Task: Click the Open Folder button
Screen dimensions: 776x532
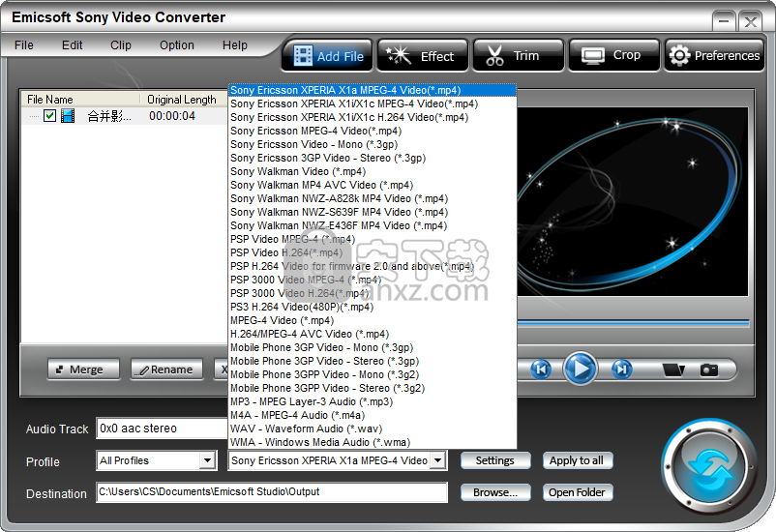Action: click(577, 492)
